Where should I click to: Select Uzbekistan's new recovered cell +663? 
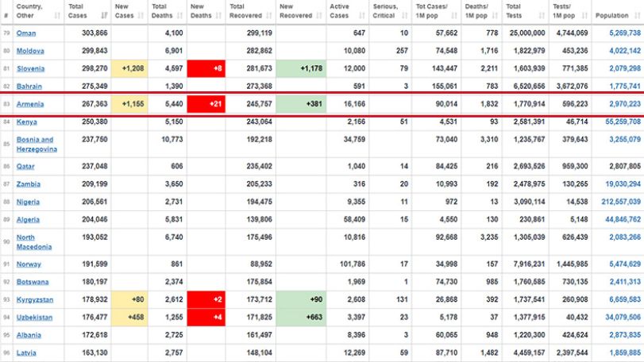click(x=301, y=318)
